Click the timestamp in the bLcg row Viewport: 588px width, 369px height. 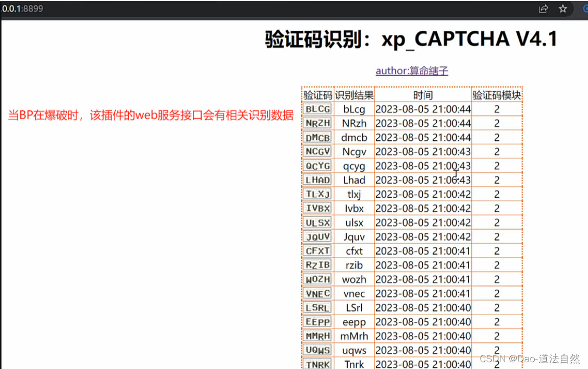coord(423,109)
